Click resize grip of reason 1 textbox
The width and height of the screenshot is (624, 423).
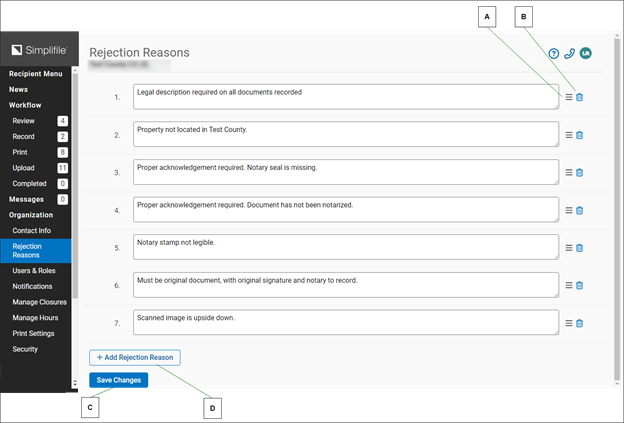tap(556, 107)
